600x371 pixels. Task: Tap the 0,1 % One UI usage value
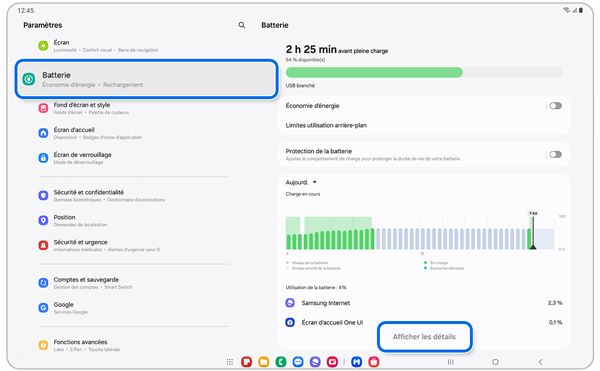(x=555, y=322)
